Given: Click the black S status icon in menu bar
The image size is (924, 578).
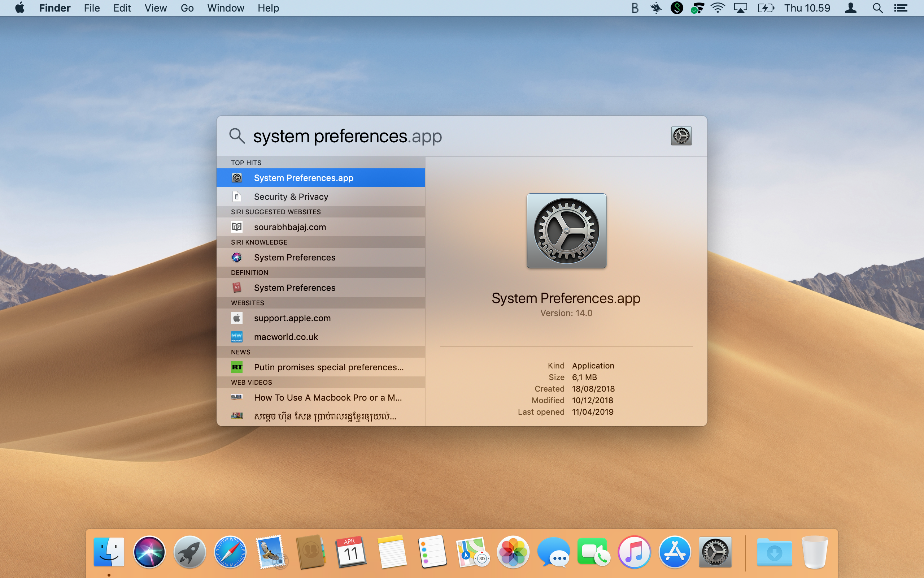Looking at the screenshot, I should coord(677,8).
